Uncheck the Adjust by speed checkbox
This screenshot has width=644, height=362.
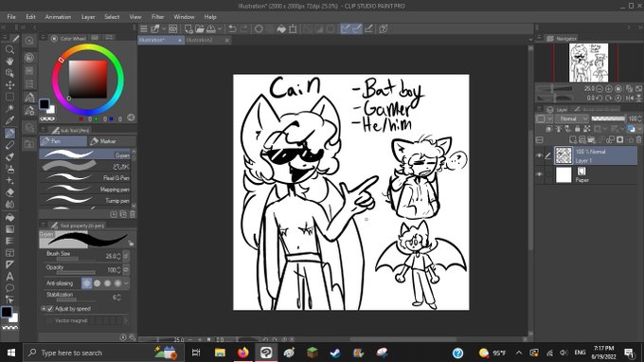[x=50, y=309]
